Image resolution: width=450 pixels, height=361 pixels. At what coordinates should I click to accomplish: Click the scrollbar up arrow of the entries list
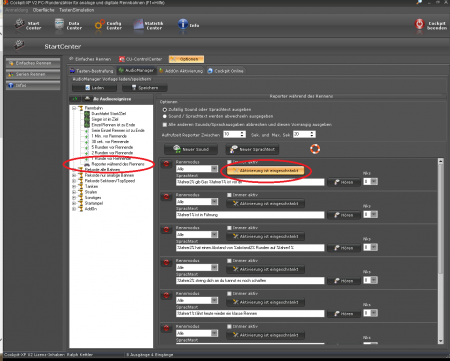point(441,161)
